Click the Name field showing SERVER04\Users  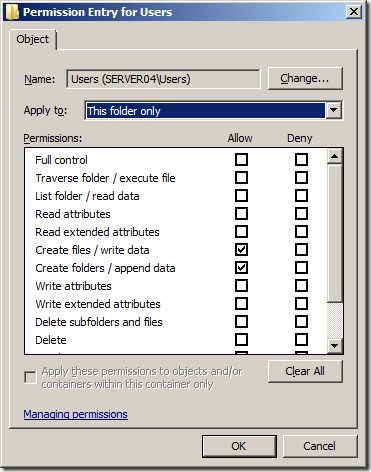pos(163,79)
